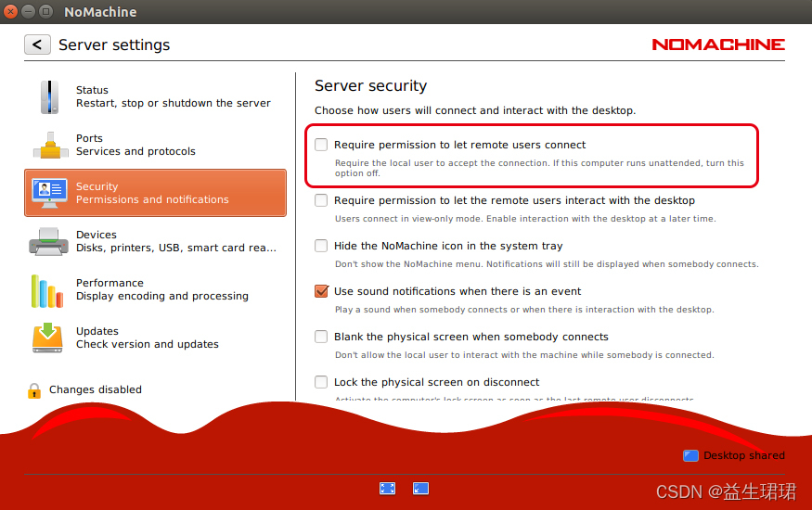Click the Status server tower icon

[x=50, y=96]
